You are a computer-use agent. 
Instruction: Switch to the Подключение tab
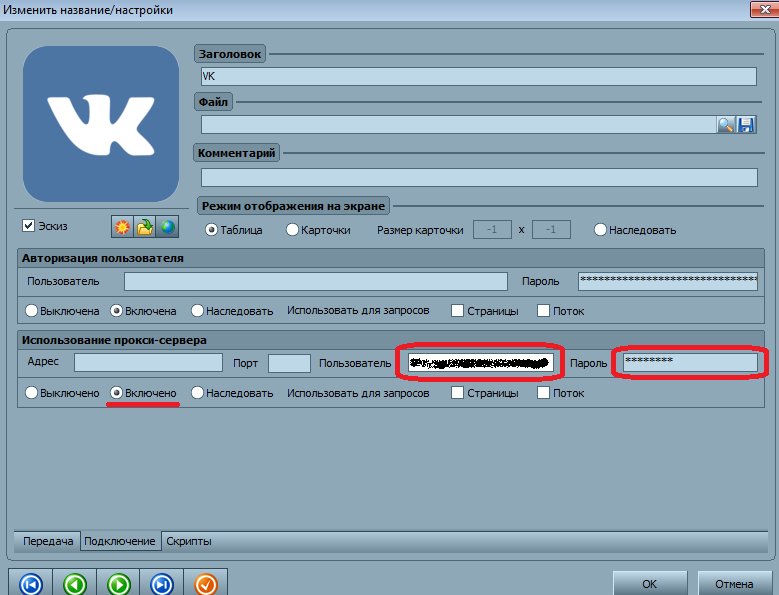120,541
